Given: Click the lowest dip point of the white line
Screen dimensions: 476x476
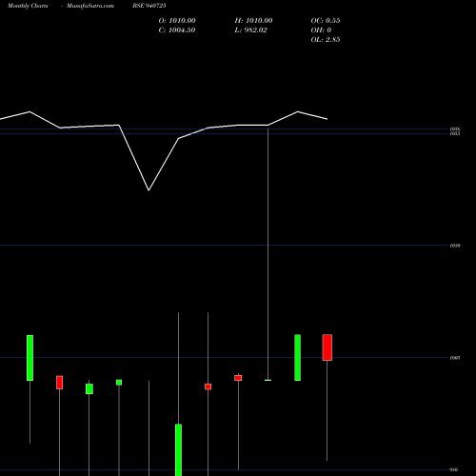Looking at the screenshot, I should (149, 190).
